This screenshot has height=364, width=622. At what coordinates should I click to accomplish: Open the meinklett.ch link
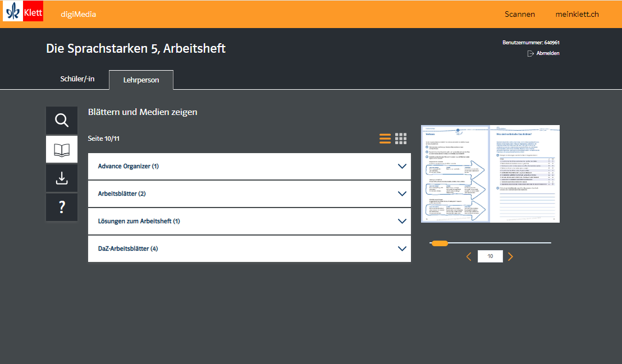tap(577, 14)
